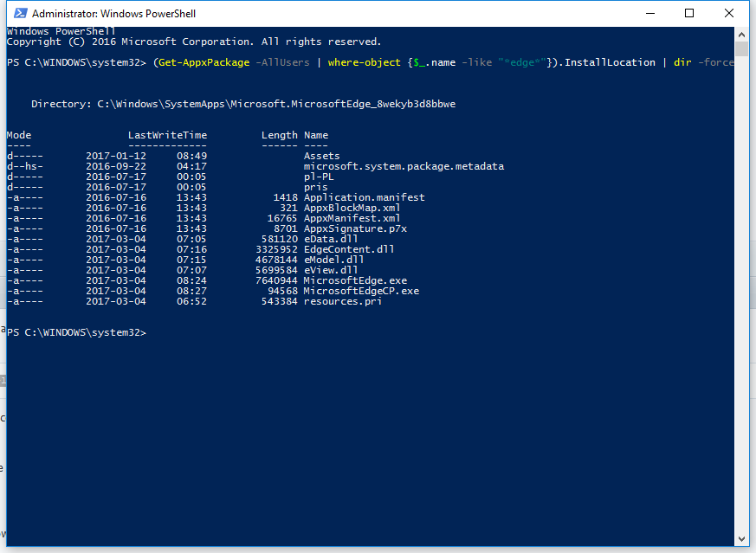The height and width of the screenshot is (553, 756).
Task: Click the Get-AppxPackage command text
Action: (204, 62)
